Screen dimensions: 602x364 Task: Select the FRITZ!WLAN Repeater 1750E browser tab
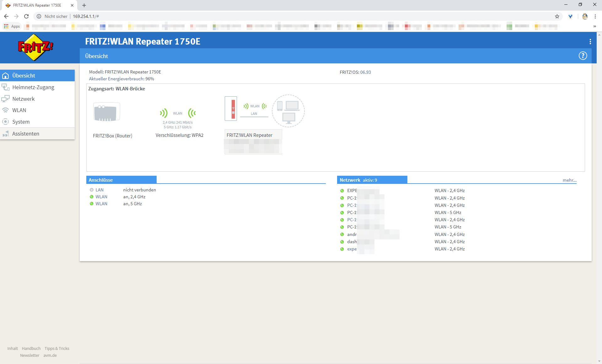[x=39, y=5]
